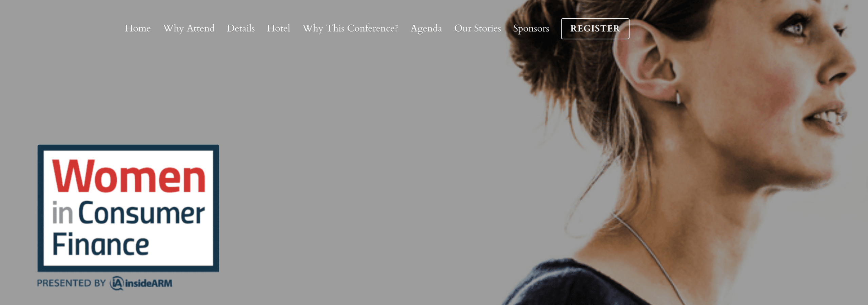Click the red Women word in logo
Viewport: 868px width, 305px height.
[129, 176]
